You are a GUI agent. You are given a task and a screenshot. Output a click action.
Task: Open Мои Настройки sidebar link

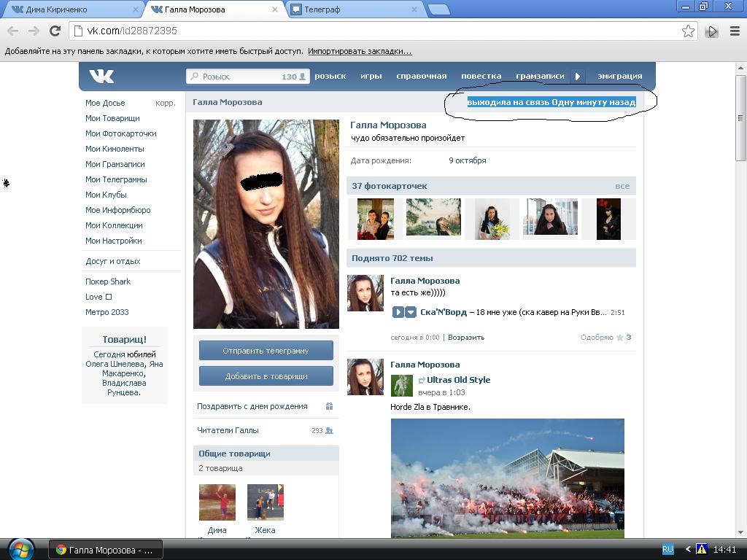click(113, 241)
